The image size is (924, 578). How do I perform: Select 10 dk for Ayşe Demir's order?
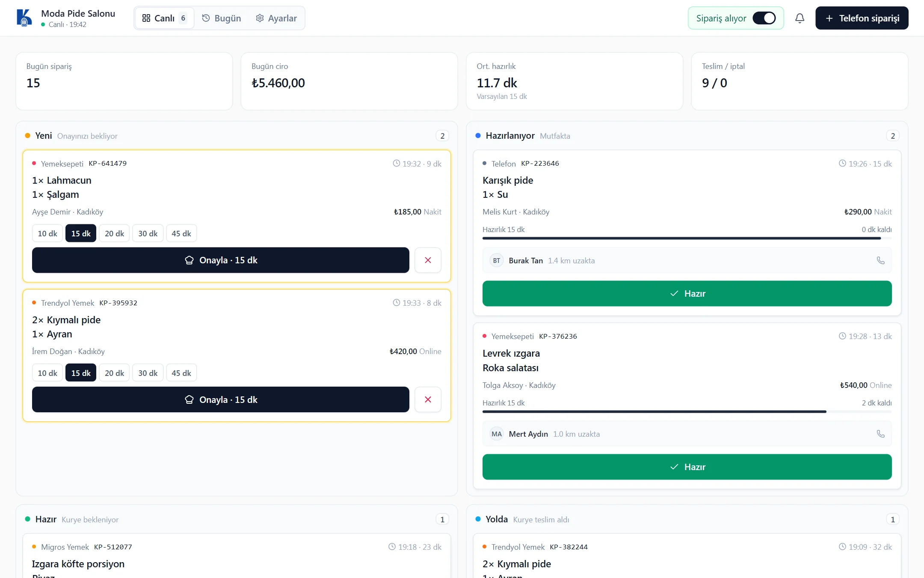[x=47, y=233]
